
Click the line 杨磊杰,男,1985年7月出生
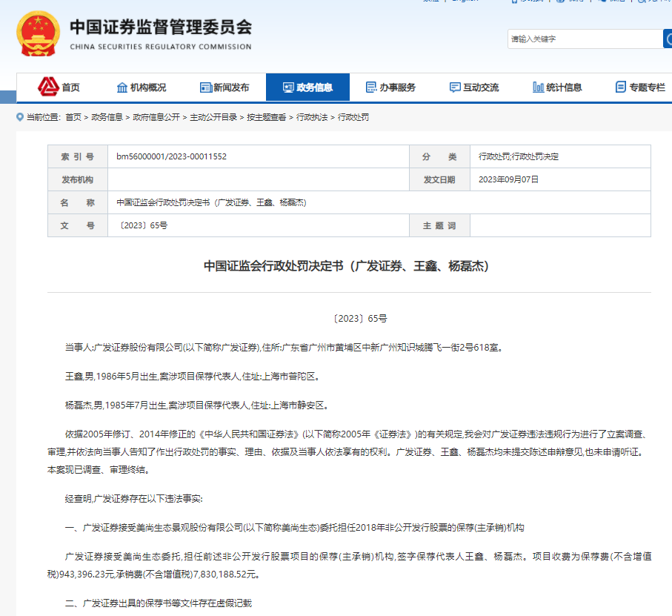click(197, 405)
